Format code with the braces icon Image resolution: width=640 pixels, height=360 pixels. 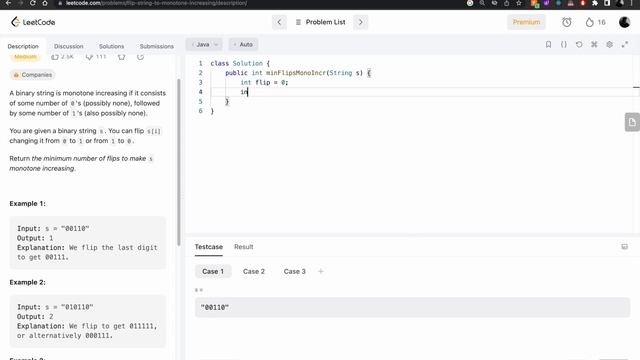(564, 44)
